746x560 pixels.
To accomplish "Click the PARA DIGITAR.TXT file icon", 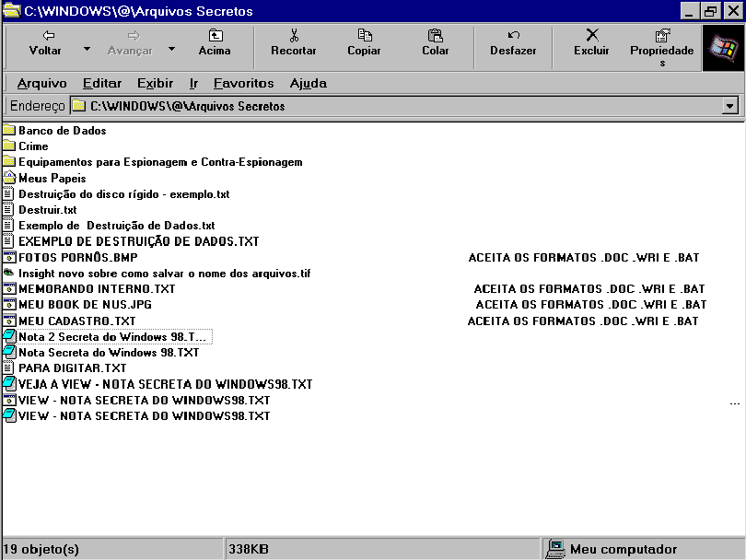I will click(8, 367).
